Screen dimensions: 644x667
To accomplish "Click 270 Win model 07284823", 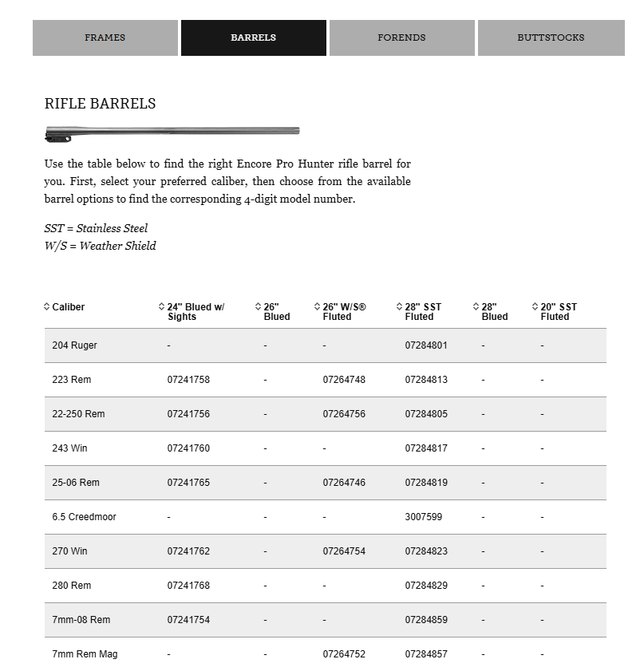I will (426, 551).
